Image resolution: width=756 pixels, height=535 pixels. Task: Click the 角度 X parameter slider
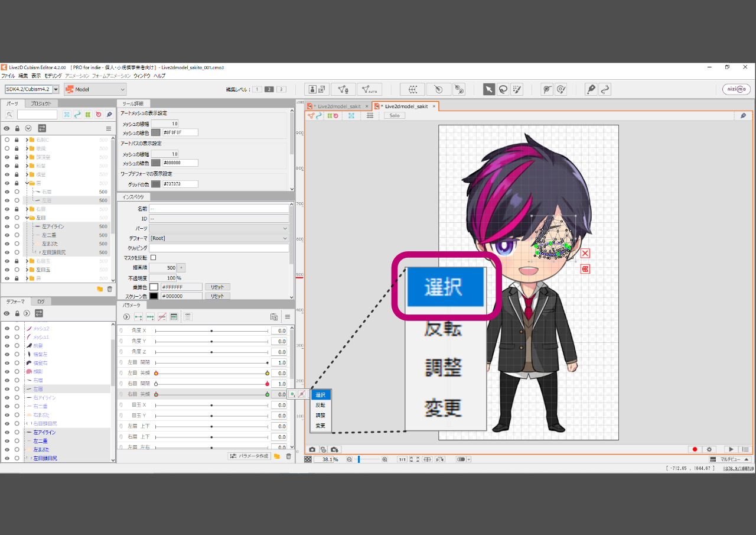(x=211, y=331)
